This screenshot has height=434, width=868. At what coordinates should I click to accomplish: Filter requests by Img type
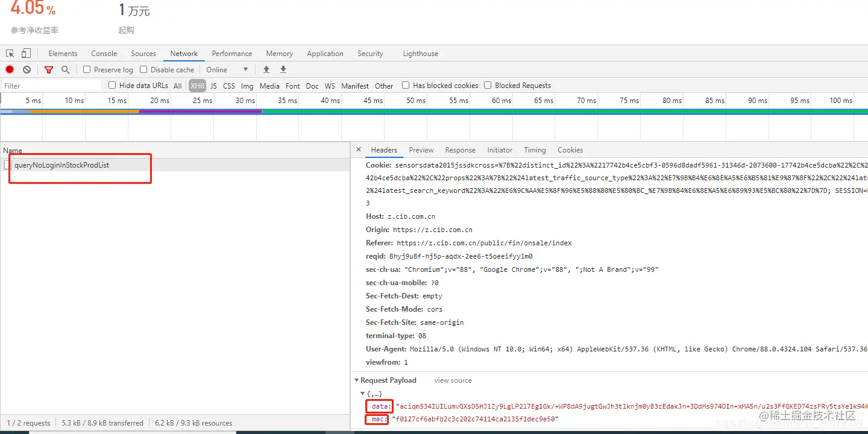247,86
